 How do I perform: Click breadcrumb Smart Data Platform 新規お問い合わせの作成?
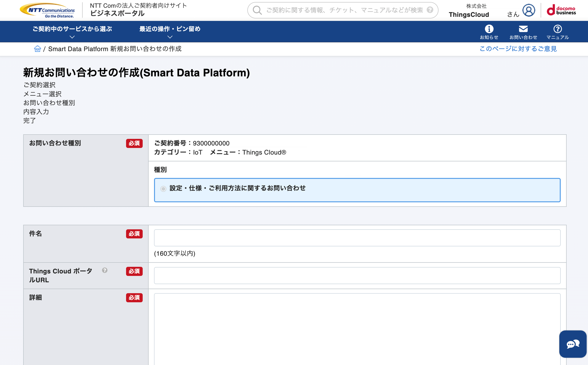115,49
